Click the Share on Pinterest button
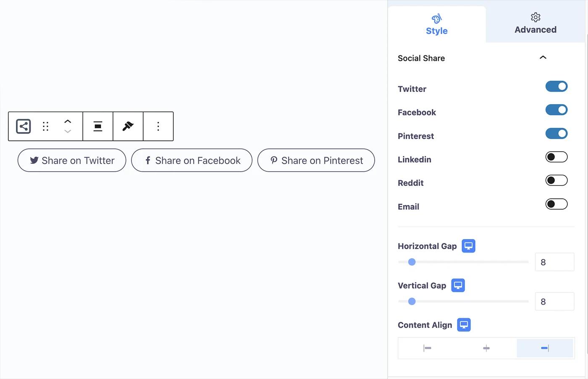The image size is (588, 379). click(x=316, y=160)
